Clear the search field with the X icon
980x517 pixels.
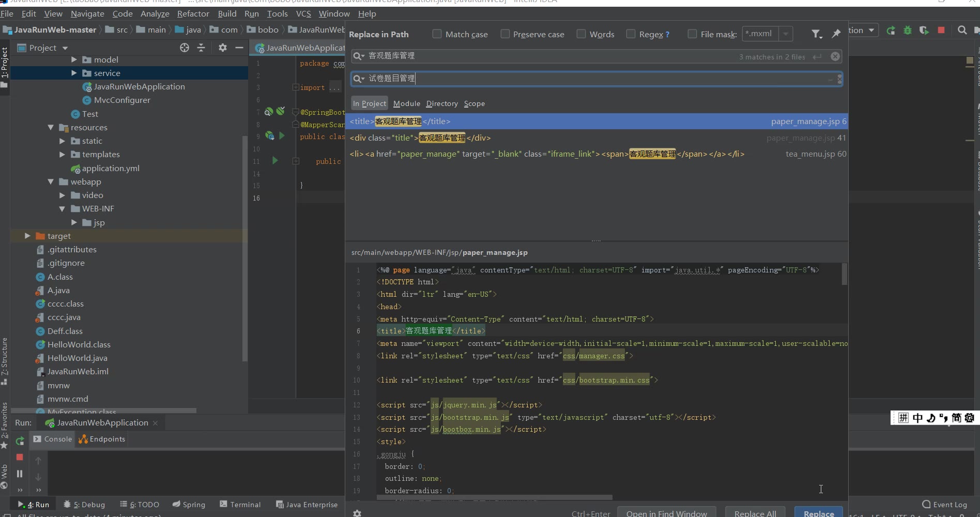click(835, 56)
